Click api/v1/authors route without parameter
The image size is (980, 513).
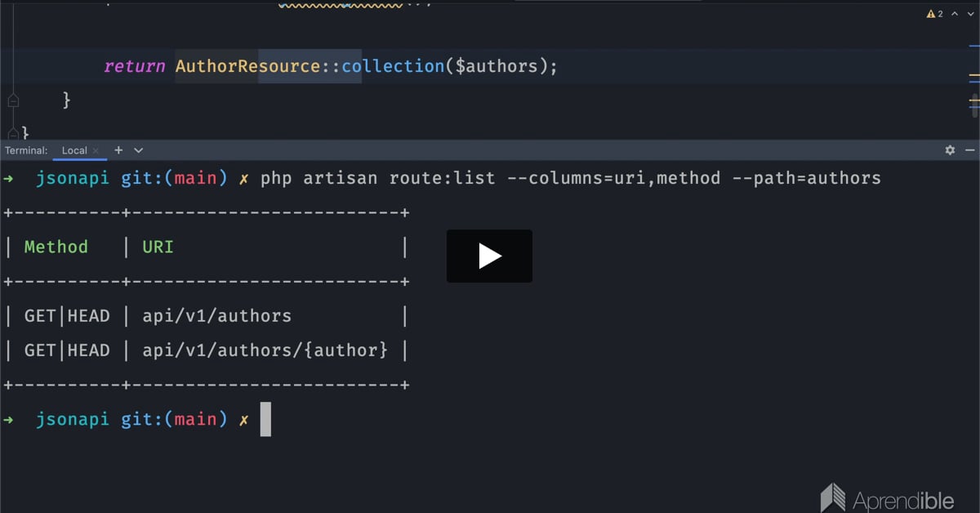216,316
